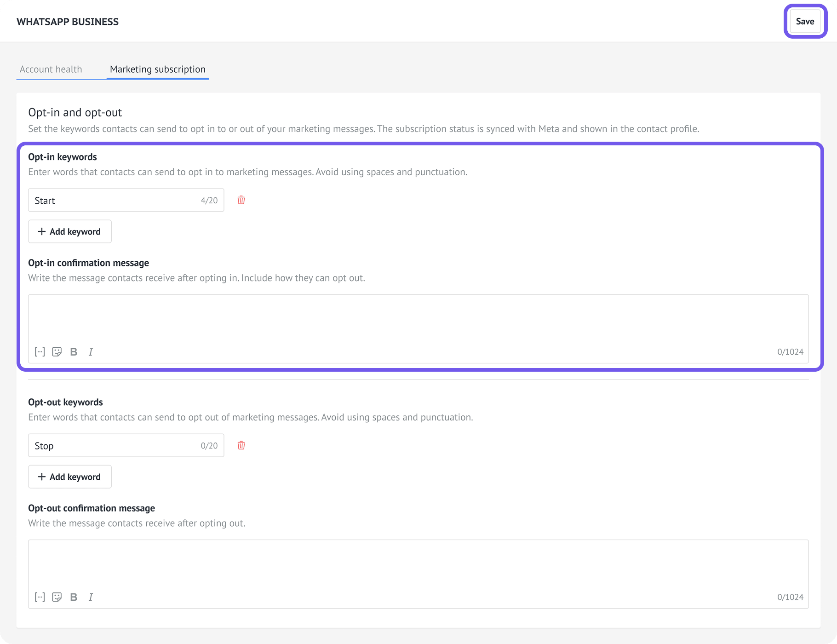Click the Opt-in keywords label
Screen dimensions: 837x644
[x=63, y=157]
